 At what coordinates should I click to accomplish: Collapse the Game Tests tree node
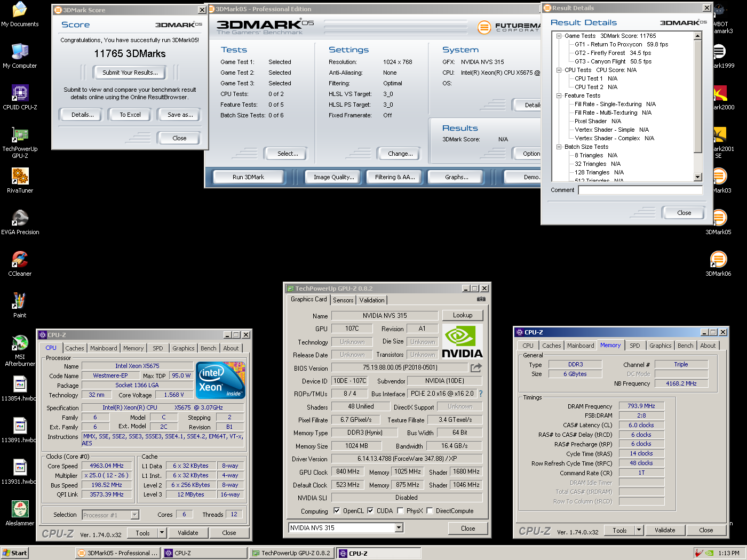pos(559,36)
